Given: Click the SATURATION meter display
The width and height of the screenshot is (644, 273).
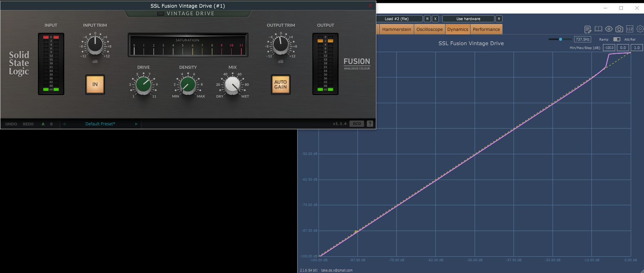Looking at the screenshot, I should pos(188,45).
